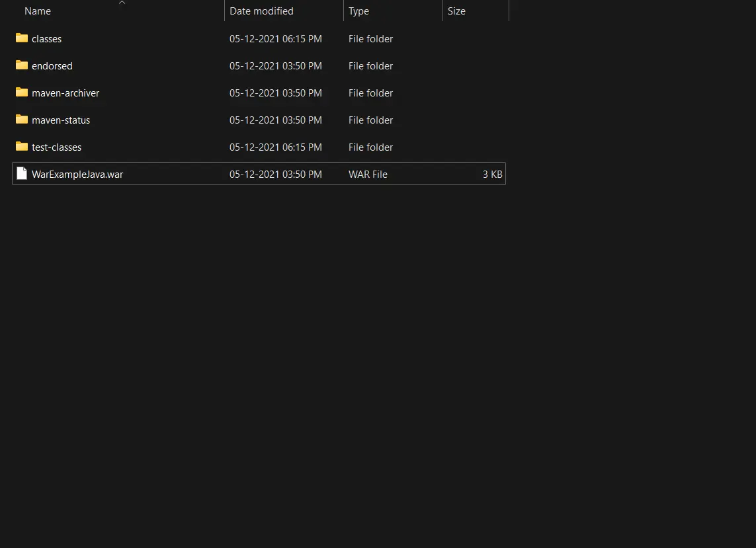
Task: Click the maven-status folder label
Action: tap(61, 120)
